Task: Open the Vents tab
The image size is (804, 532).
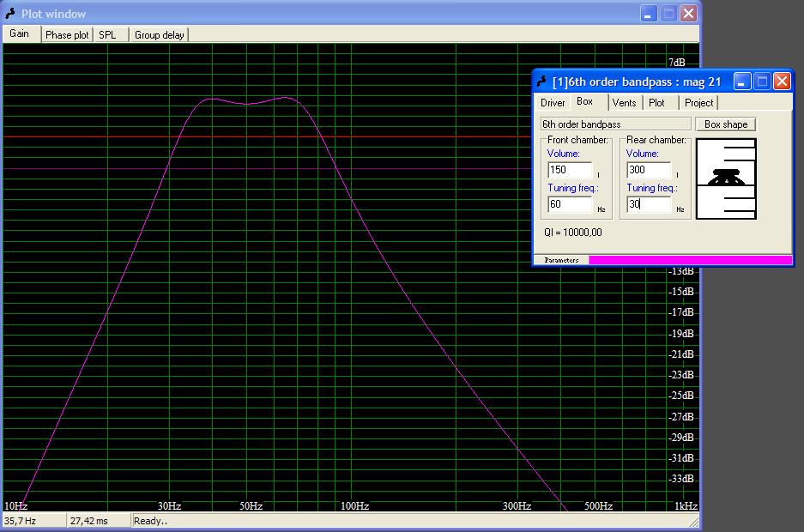Action: 624,103
